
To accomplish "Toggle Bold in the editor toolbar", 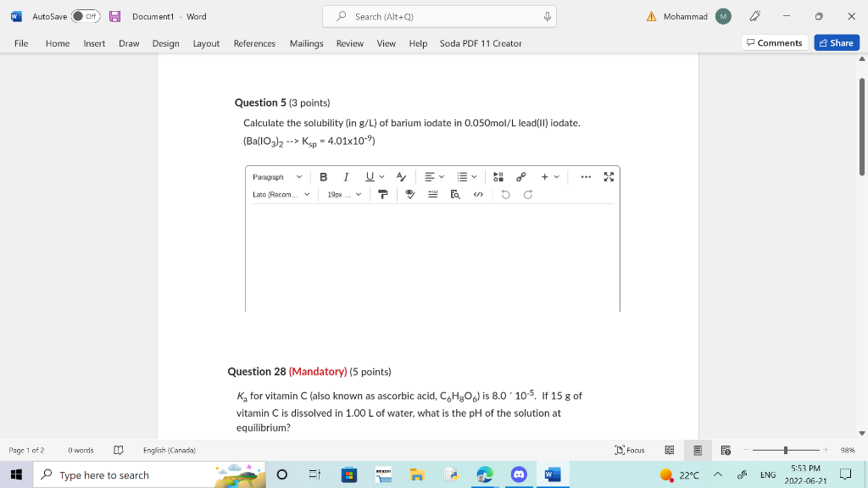I will point(323,177).
